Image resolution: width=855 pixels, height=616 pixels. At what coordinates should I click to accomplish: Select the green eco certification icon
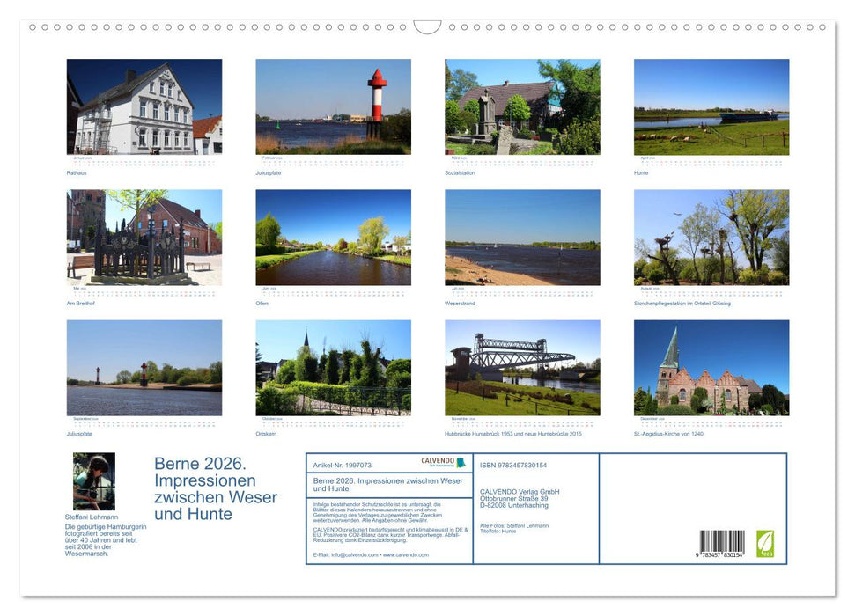coord(767,543)
